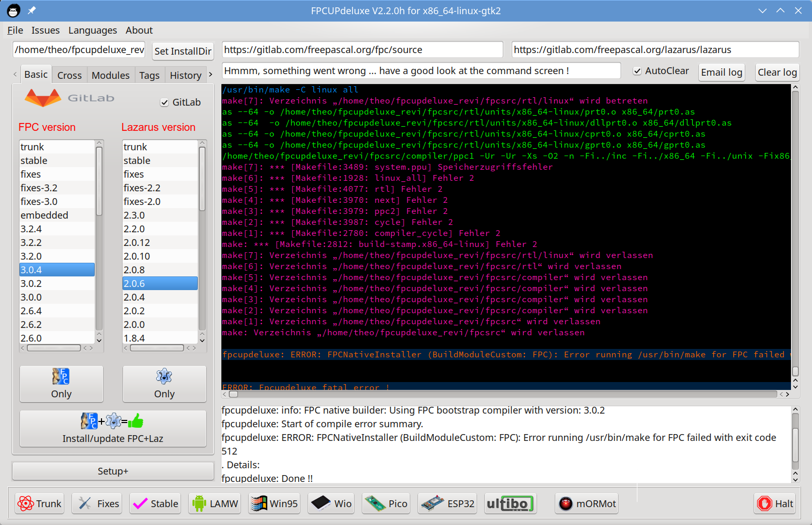Click the Win95 Windows logo button
Viewport: 812px width, 525px height.
point(274,503)
